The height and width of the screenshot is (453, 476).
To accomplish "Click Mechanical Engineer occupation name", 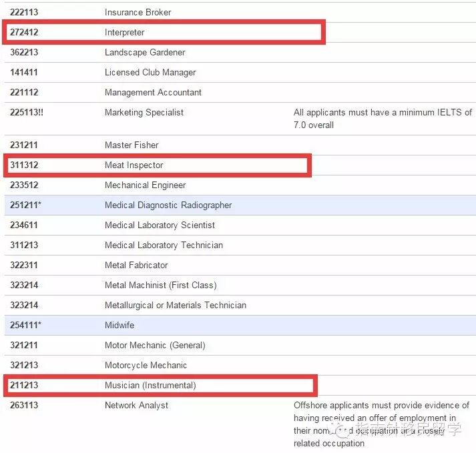I will point(145,185).
